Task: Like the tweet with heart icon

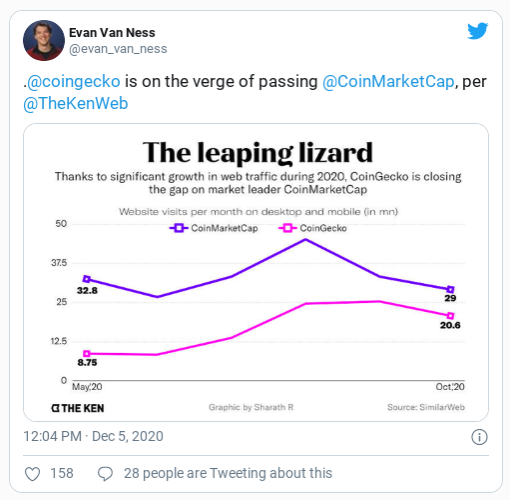Action: pyautogui.click(x=33, y=474)
